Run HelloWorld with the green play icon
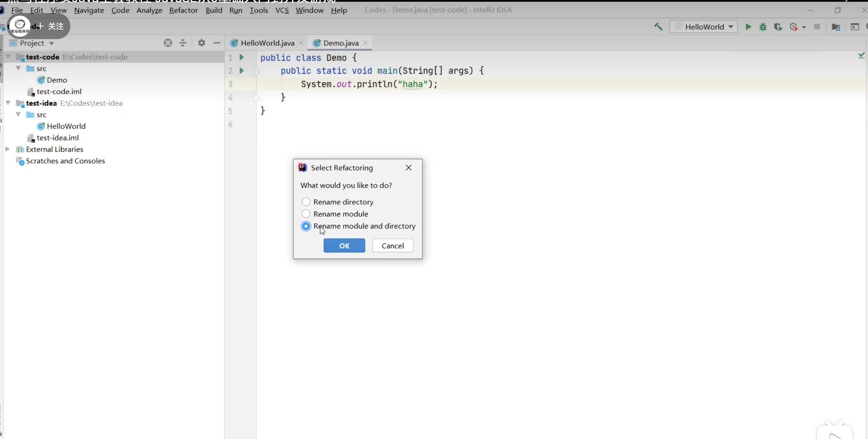The height and width of the screenshot is (439, 868). pyautogui.click(x=748, y=27)
